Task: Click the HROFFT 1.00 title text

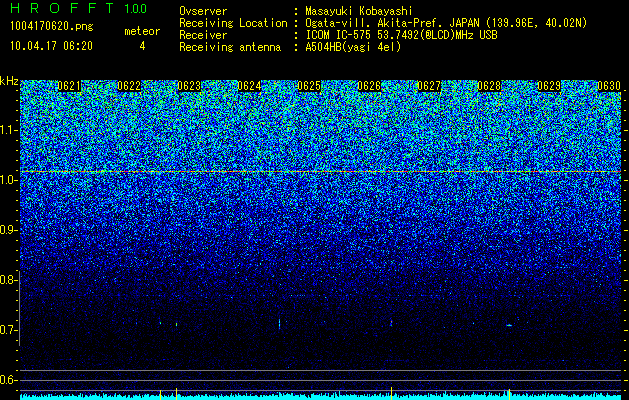Action: (x=79, y=8)
